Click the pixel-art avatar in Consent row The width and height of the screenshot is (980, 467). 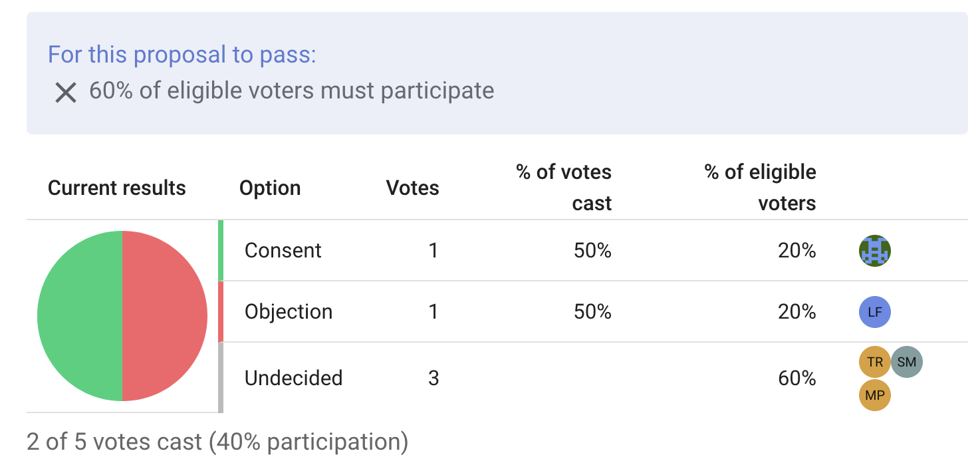tap(874, 251)
